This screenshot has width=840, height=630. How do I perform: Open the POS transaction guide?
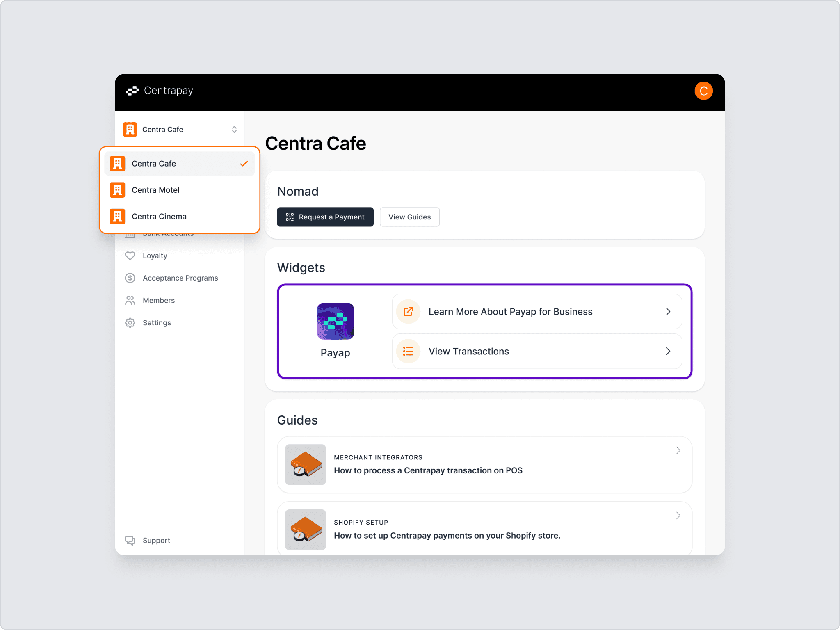click(x=485, y=465)
